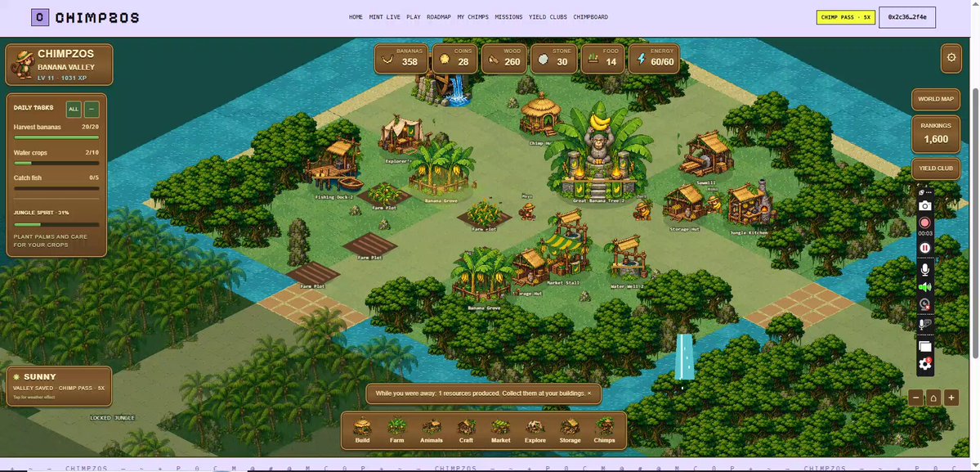Dismiss the 'While you were away' notification
Screen dimensions: 980x472
click(x=589, y=393)
